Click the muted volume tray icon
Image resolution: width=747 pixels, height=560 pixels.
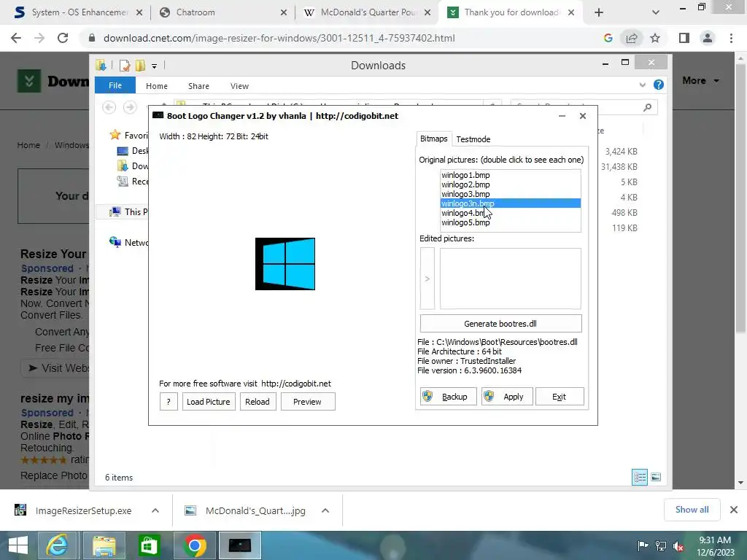pos(678,545)
